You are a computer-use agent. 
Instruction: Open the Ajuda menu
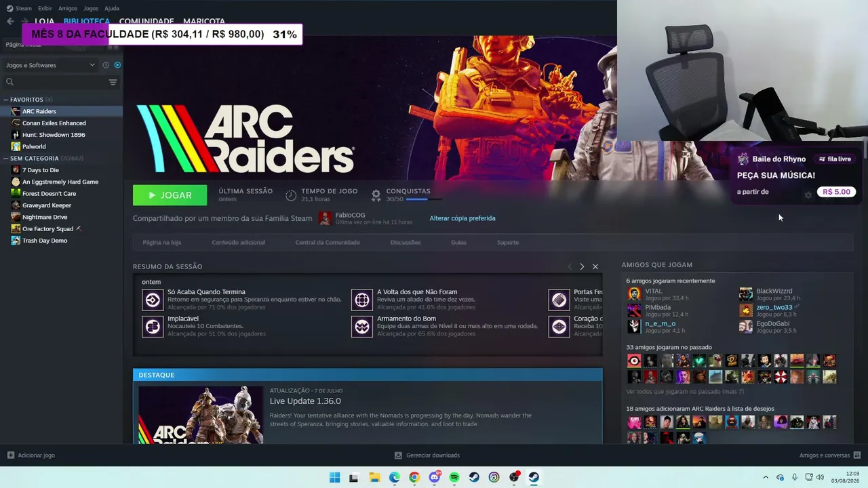point(112,9)
